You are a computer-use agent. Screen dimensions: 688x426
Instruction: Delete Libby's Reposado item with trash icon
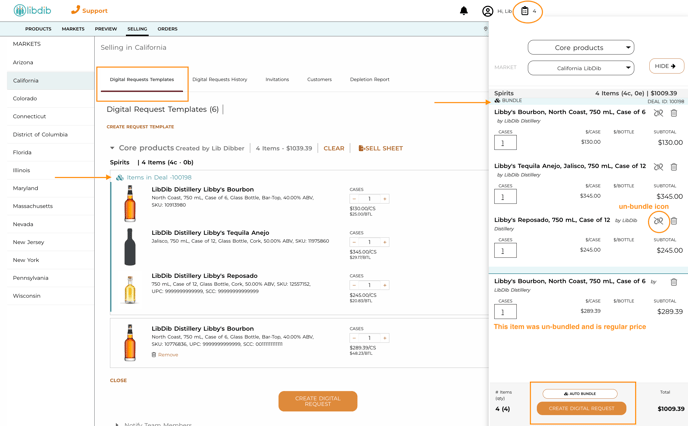click(674, 221)
